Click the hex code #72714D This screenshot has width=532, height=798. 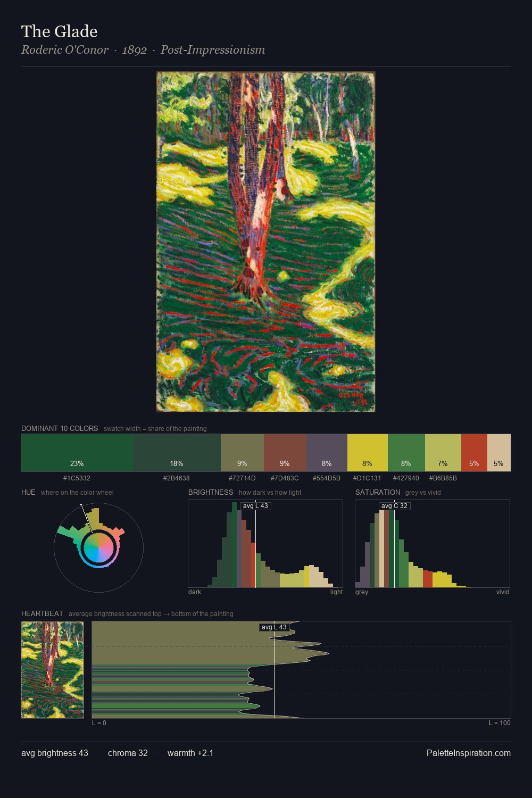242,478
